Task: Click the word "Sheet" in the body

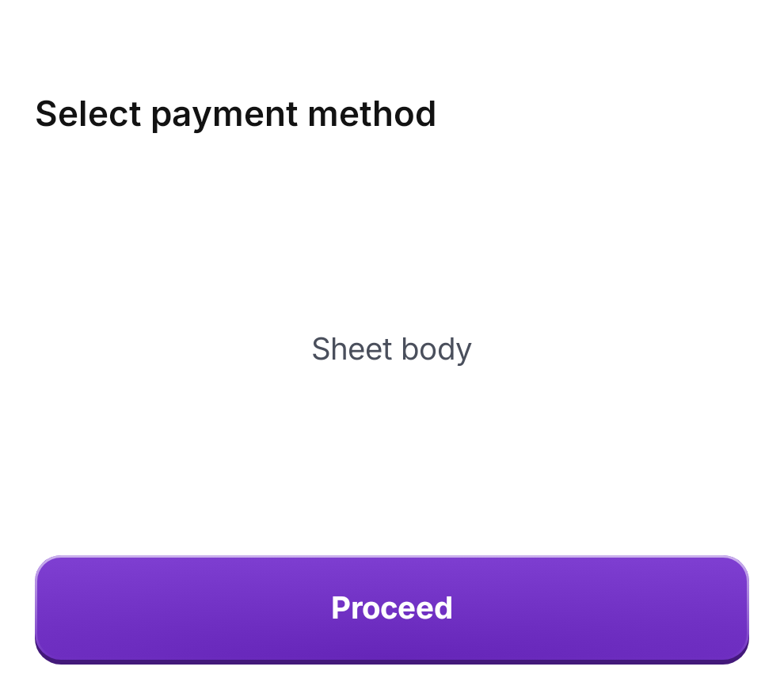Action: tap(352, 348)
